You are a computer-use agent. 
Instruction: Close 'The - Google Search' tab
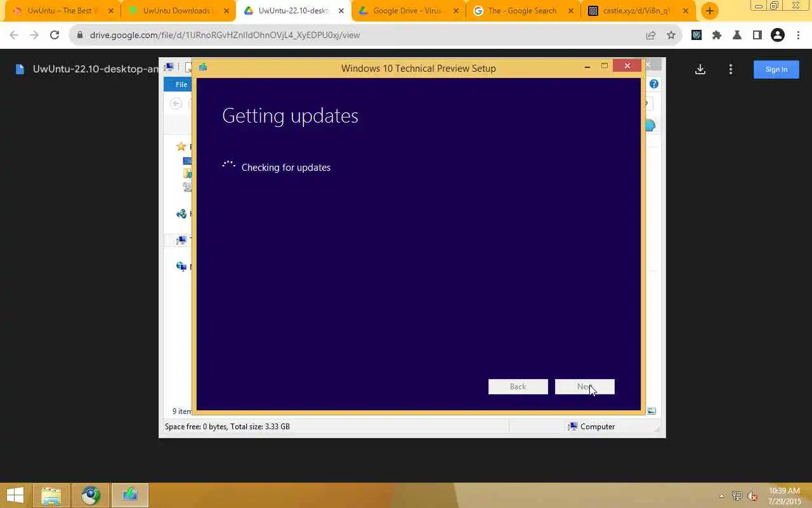570,11
